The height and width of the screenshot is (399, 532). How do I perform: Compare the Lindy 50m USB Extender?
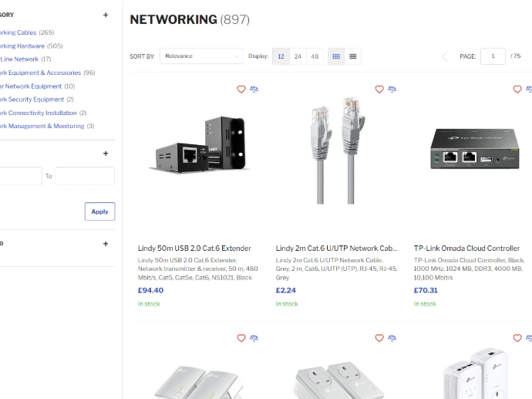(254, 90)
